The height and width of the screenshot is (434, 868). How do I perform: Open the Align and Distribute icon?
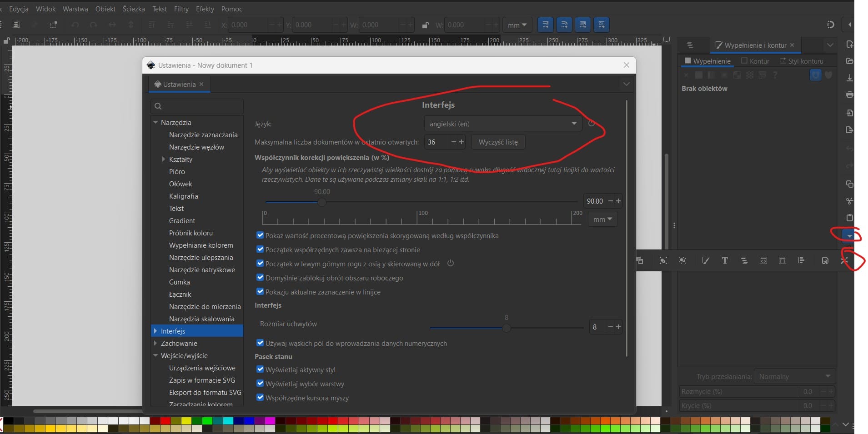(x=801, y=260)
